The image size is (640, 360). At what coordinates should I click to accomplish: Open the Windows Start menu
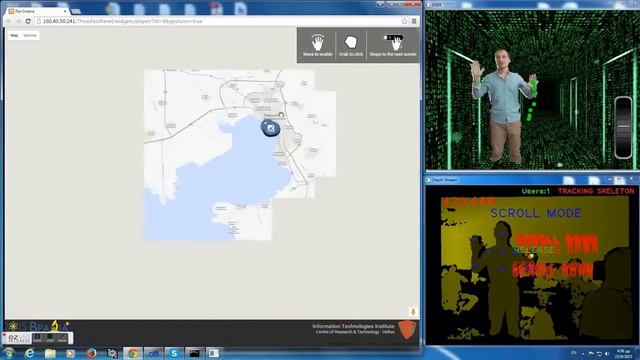(9, 353)
